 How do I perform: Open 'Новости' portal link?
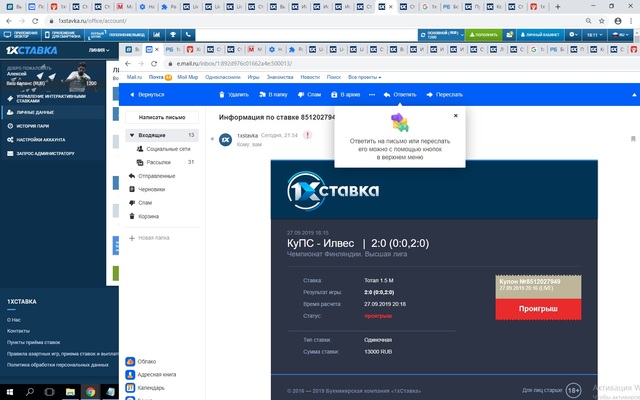[x=310, y=77]
